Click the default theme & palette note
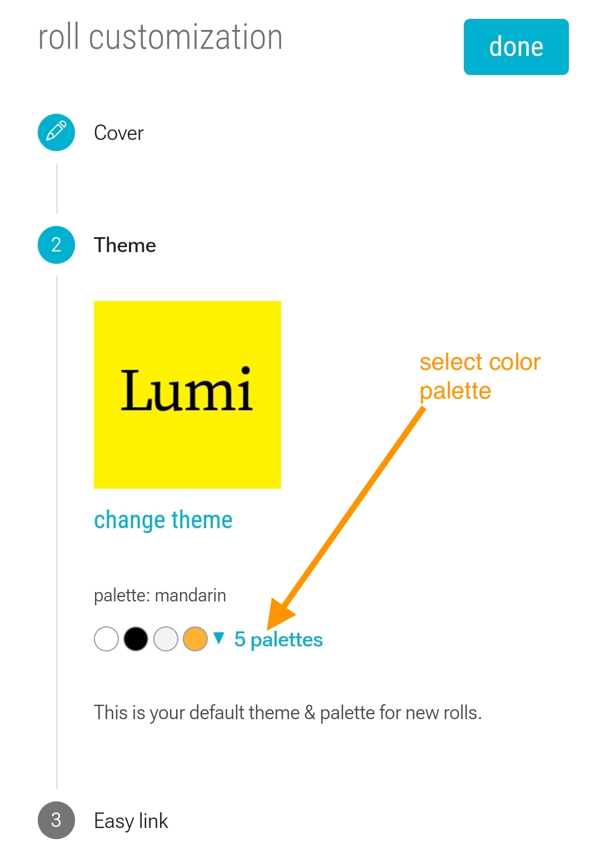Viewport: 600px width, 868px height. point(288,713)
